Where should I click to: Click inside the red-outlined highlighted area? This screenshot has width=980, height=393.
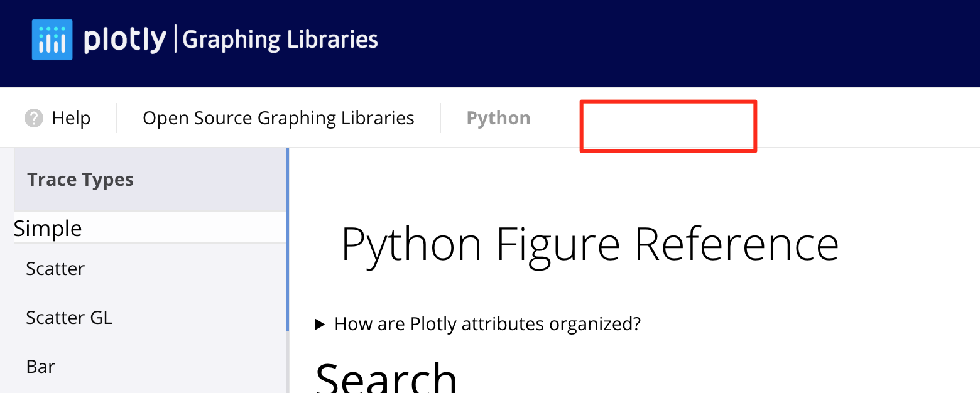pyautogui.click(x=668, y=126)
